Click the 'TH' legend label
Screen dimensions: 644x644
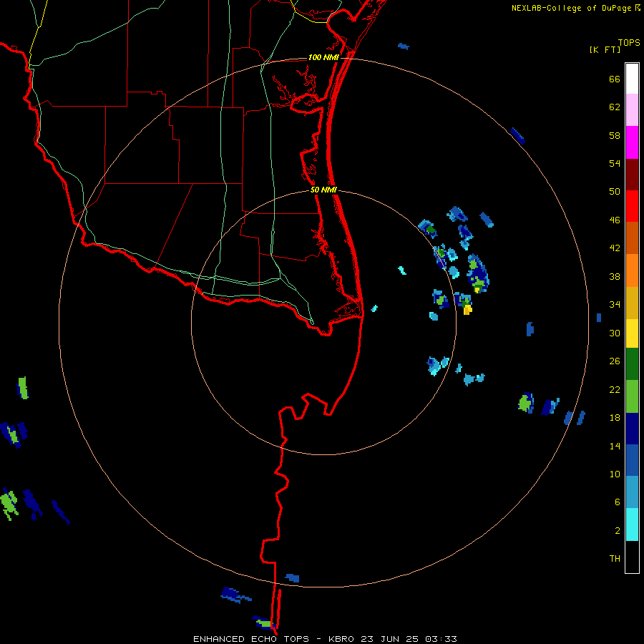(615, 559)
